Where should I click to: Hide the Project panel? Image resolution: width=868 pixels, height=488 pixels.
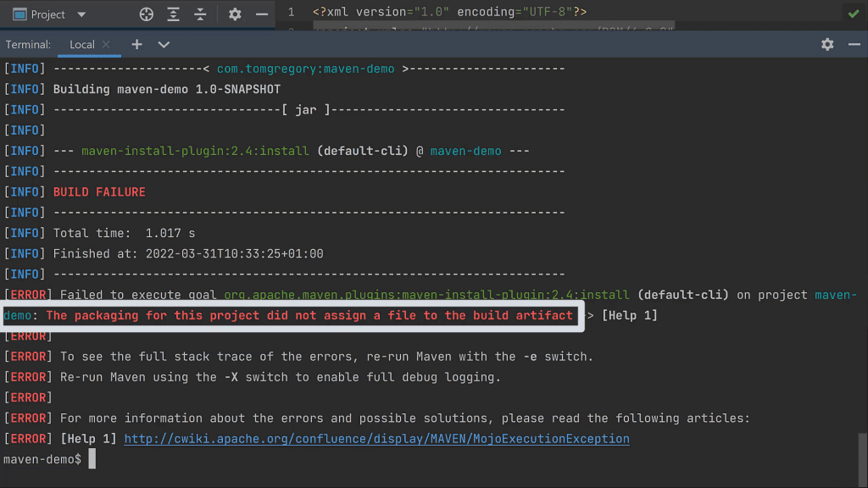click(x=261, y=14)
